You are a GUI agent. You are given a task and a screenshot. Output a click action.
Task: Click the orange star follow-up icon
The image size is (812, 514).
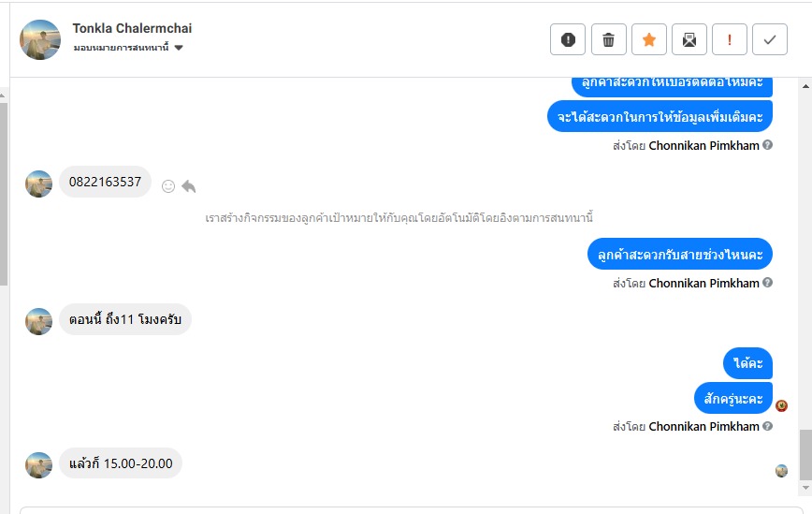pos(649,39)
